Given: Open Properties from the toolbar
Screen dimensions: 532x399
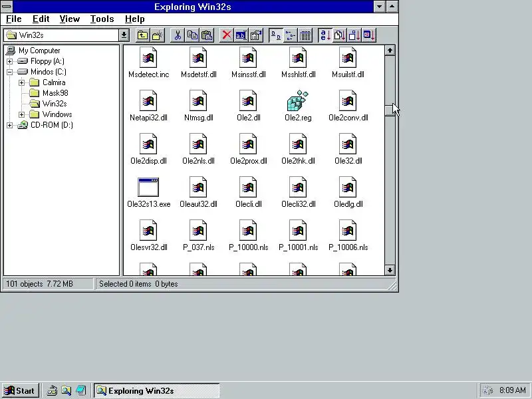Looking at the screenshot, I should [x=256, y=35].
